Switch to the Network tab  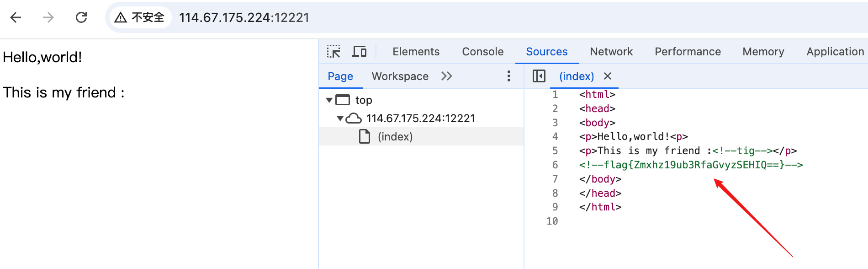tap(611, 52)
